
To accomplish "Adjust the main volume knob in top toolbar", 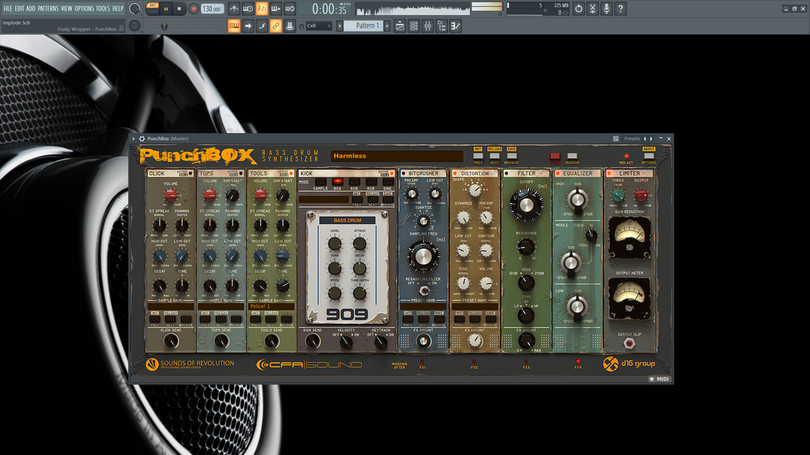I will point(134,9).
